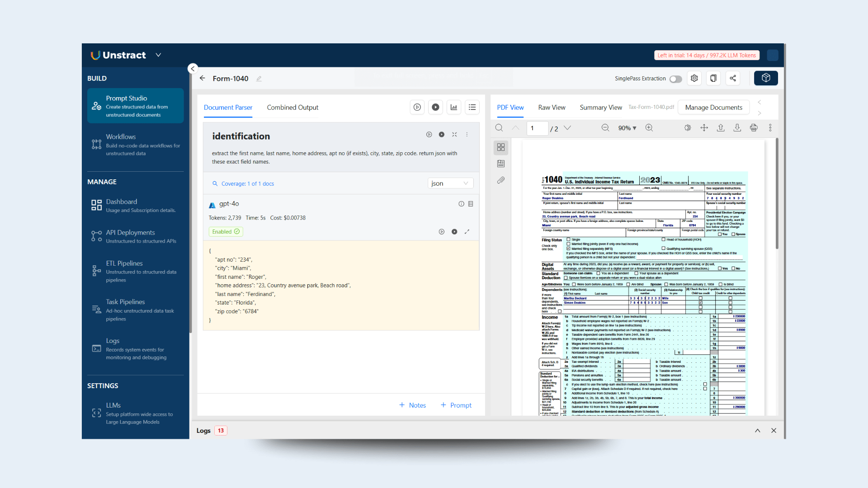Select the page thumbnails panel icon
The height and width of the screenshot is (488, 868).
click(x=501, y=147)
